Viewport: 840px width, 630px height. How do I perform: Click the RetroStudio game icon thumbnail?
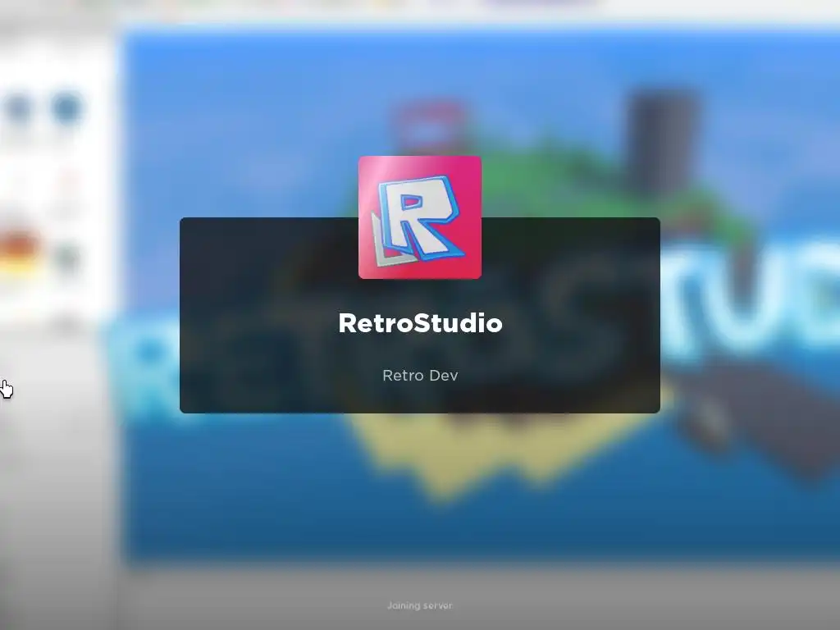click(x=420, y=217)
